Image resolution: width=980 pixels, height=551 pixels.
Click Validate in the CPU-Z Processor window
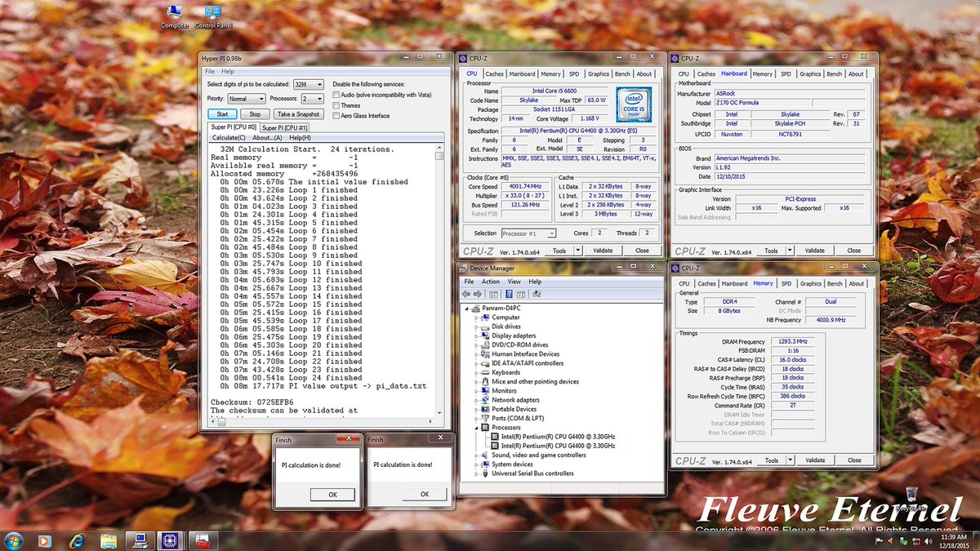603,251
